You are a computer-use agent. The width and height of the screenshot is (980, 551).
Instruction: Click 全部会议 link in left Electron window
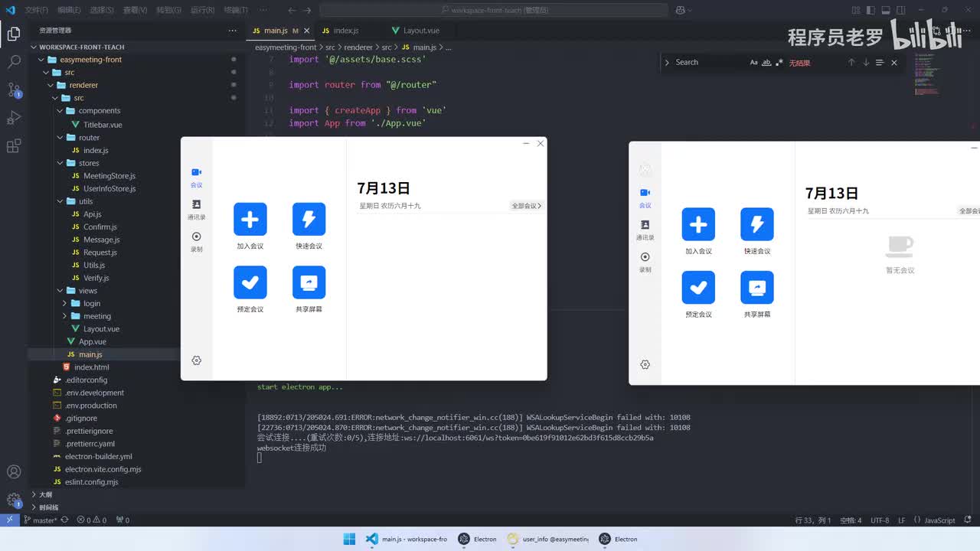pos(526,206)
